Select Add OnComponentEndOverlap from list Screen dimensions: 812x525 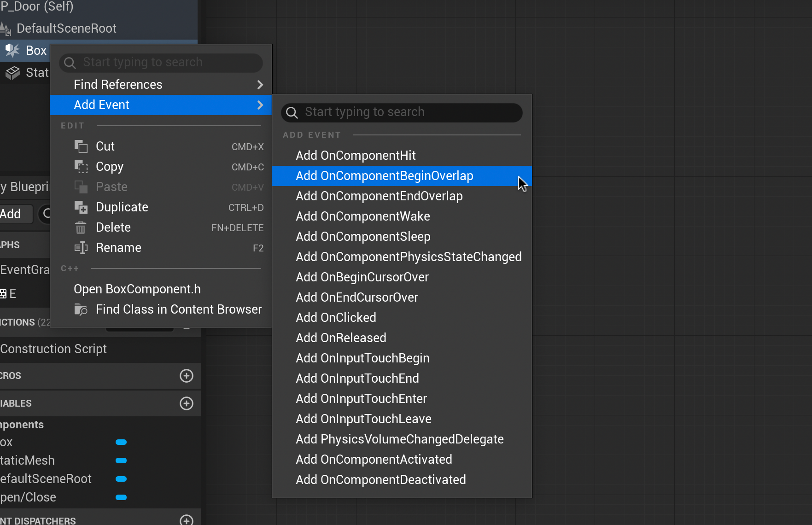click(379, 196)
